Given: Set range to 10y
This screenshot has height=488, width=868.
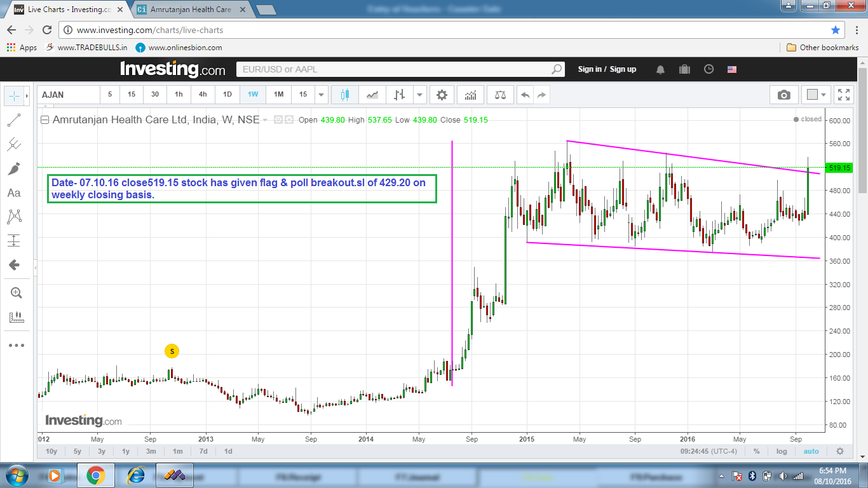Looking at the screenshot, I should 51,451.
